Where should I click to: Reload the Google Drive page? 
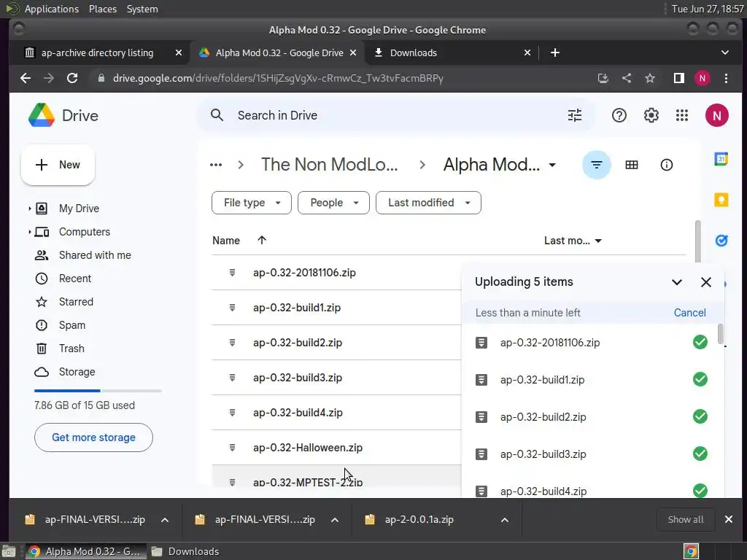[x=72, y=78]
